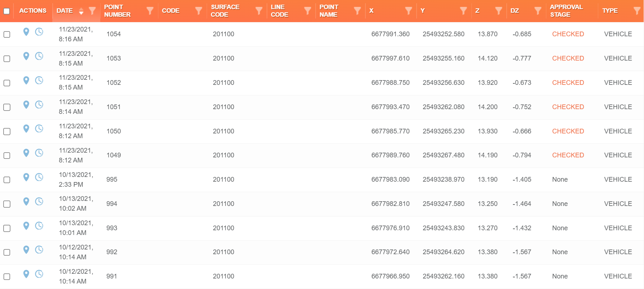Open the Y column filter
644x289 pixels.
click(x=463, y=11)
